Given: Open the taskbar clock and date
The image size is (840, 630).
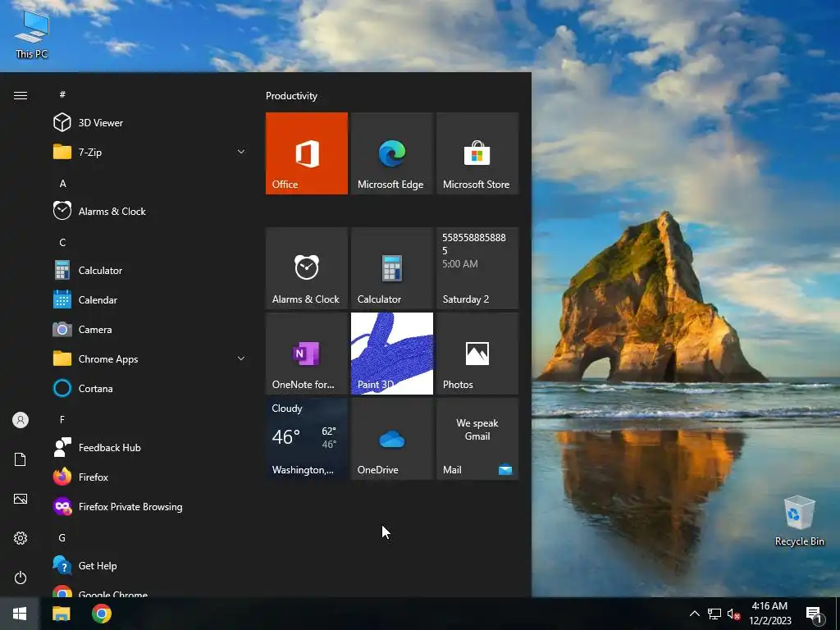Looking at the screenshot, I should 769,614.
